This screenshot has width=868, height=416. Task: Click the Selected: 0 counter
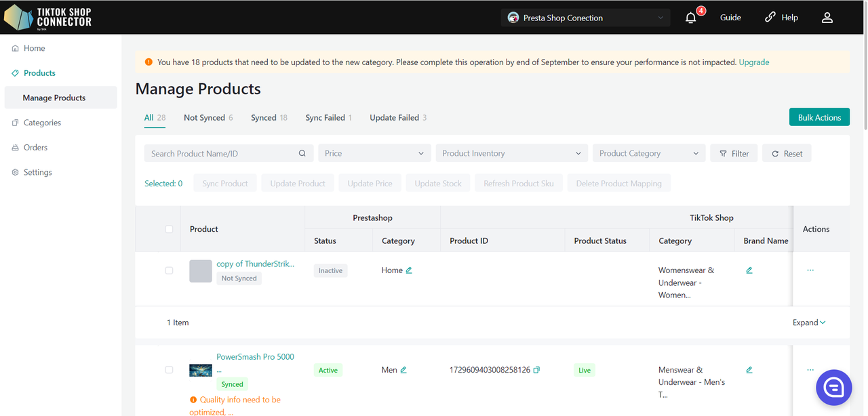[x=163, y=183]
